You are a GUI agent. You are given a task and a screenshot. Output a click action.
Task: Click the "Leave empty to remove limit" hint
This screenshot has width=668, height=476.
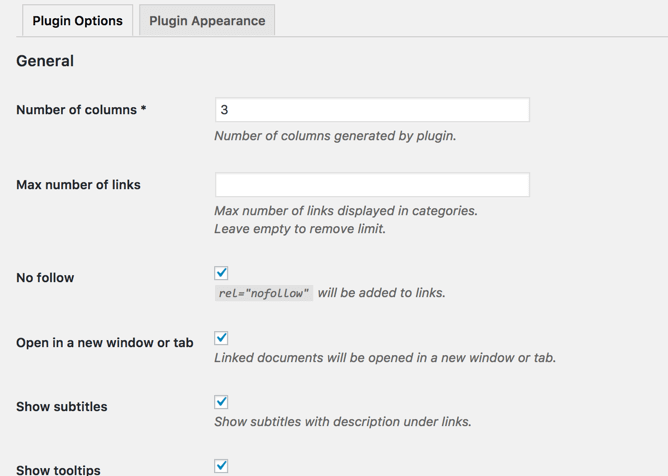pos(300,229)
